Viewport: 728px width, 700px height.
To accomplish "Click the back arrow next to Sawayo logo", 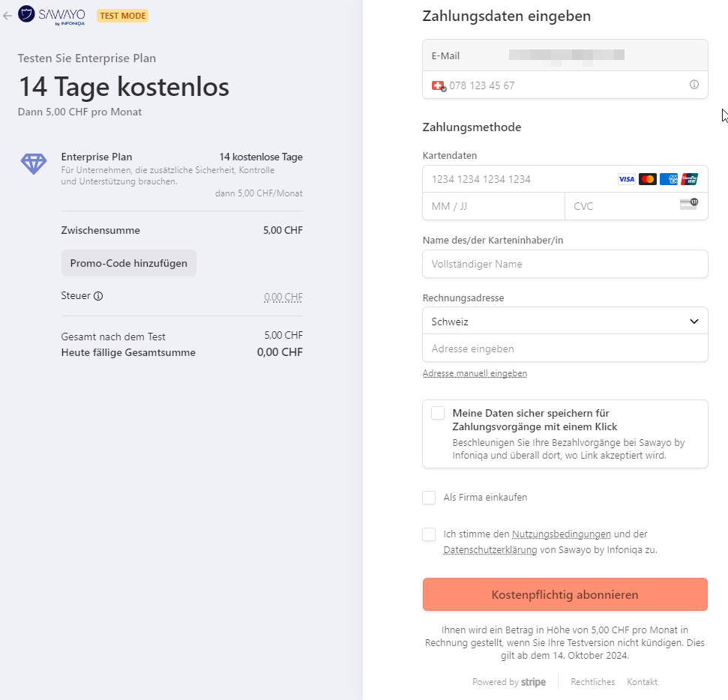I will pos(7,16).
